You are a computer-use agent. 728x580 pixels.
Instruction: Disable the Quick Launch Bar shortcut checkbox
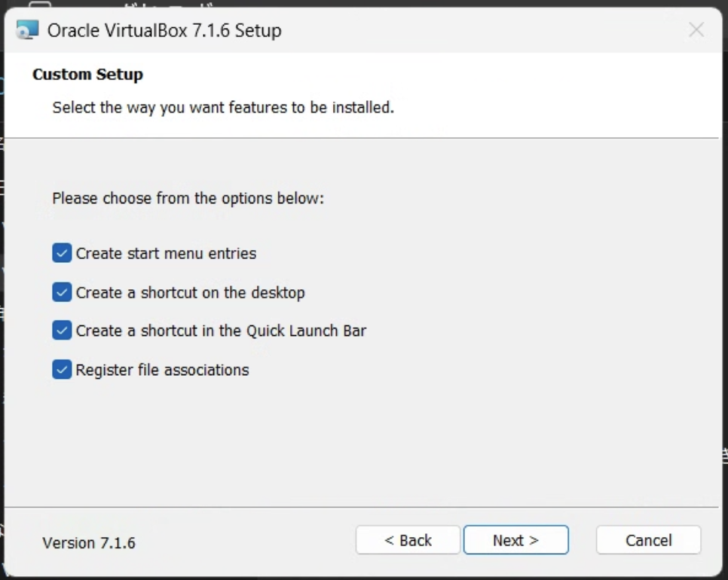(62, 331)
